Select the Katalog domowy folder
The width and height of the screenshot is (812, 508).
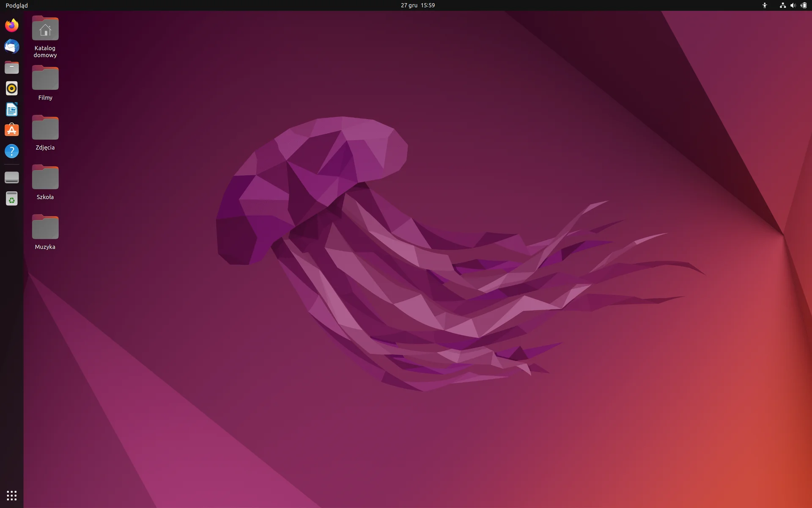pos(45,37)
